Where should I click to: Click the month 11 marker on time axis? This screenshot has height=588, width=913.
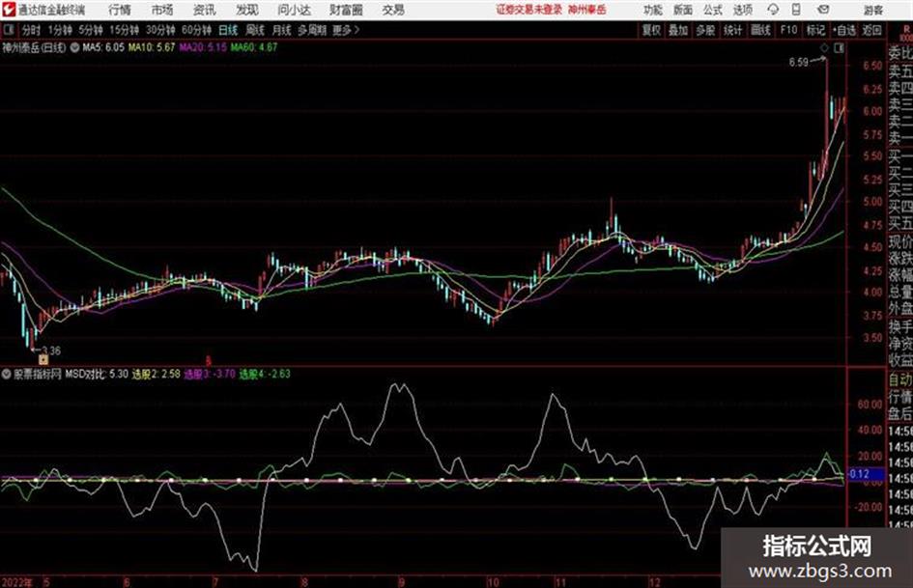tap(560, 582)
